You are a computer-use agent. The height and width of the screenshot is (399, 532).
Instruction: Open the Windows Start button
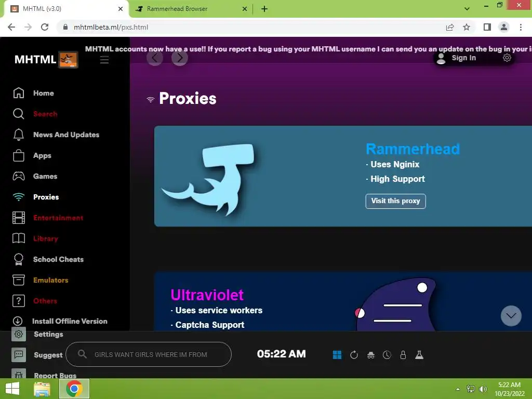(x=12, y=389)
